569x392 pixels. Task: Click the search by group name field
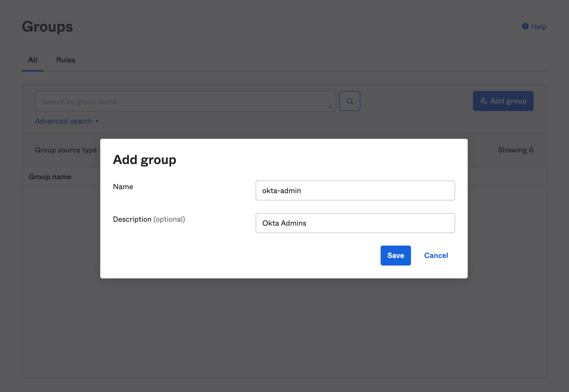(184, 101)
